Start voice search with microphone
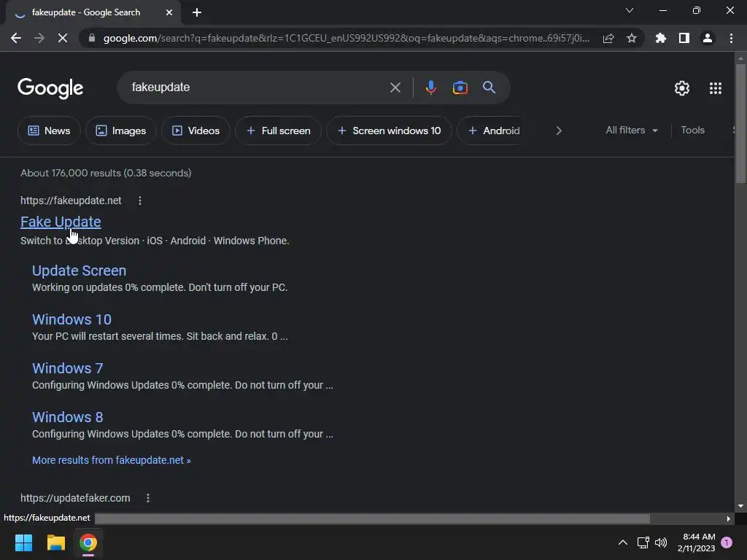The height and width of the screenshot is (560, 747). pos(430,87)
